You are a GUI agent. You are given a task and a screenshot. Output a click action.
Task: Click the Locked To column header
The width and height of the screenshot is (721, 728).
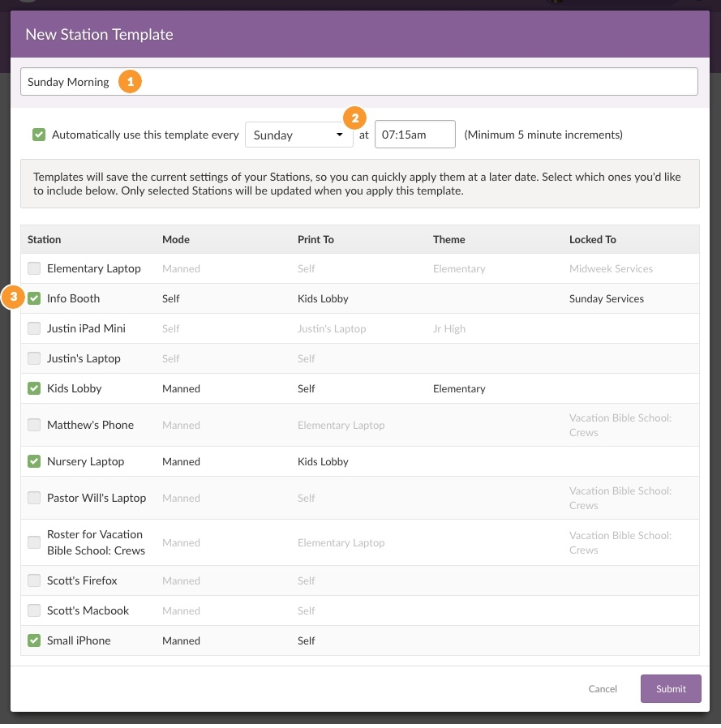[x=592, y=240]
